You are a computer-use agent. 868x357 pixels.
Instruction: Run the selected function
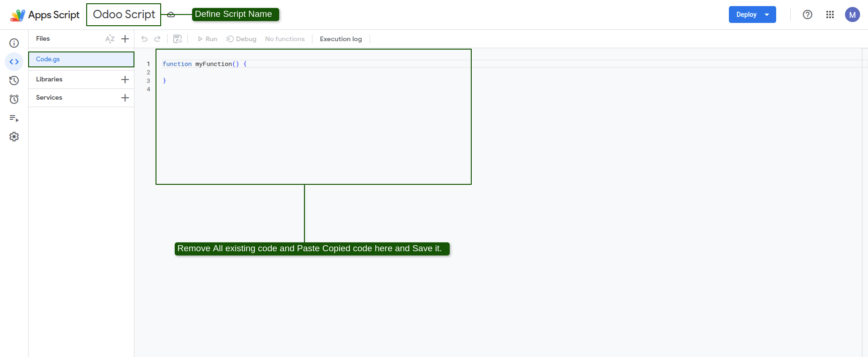(x=207, y=39)
